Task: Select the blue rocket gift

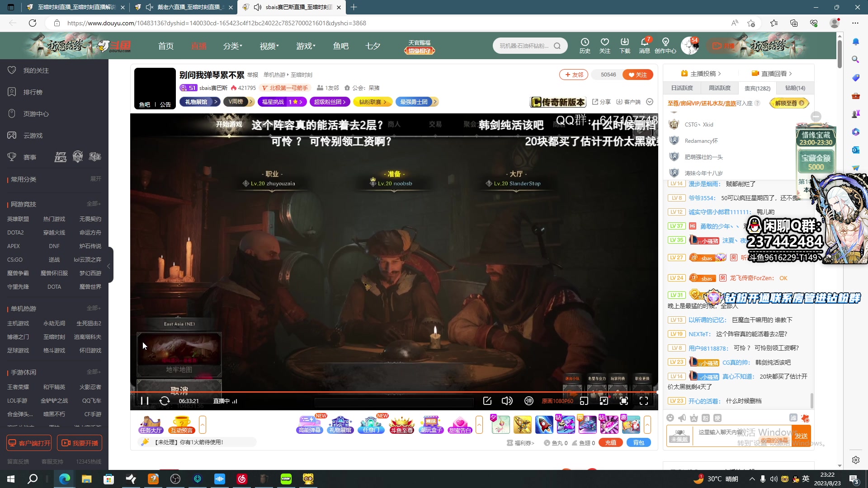Action: tap(544, 425)
